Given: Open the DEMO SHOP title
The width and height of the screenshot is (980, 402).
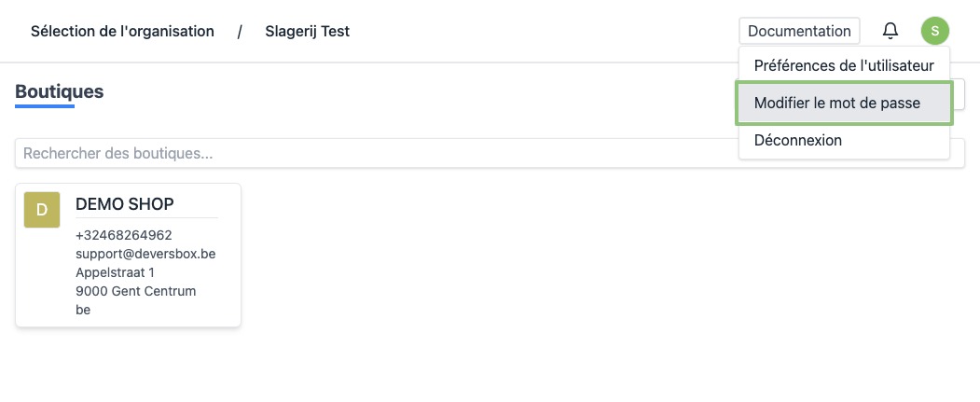Looking at the screenshot, I should point(124,204).
